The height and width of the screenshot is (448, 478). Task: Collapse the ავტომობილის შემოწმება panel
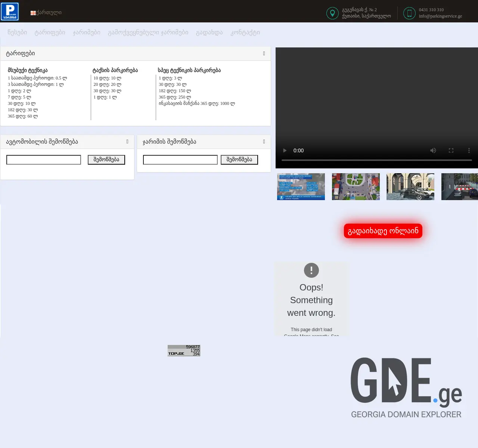point(128,141)
